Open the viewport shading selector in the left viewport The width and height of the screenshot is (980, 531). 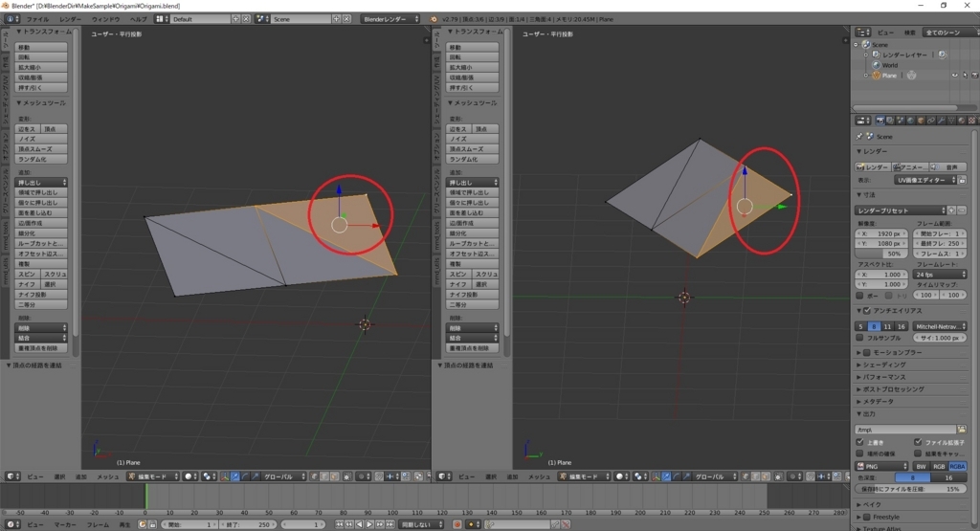pos(189,476)
